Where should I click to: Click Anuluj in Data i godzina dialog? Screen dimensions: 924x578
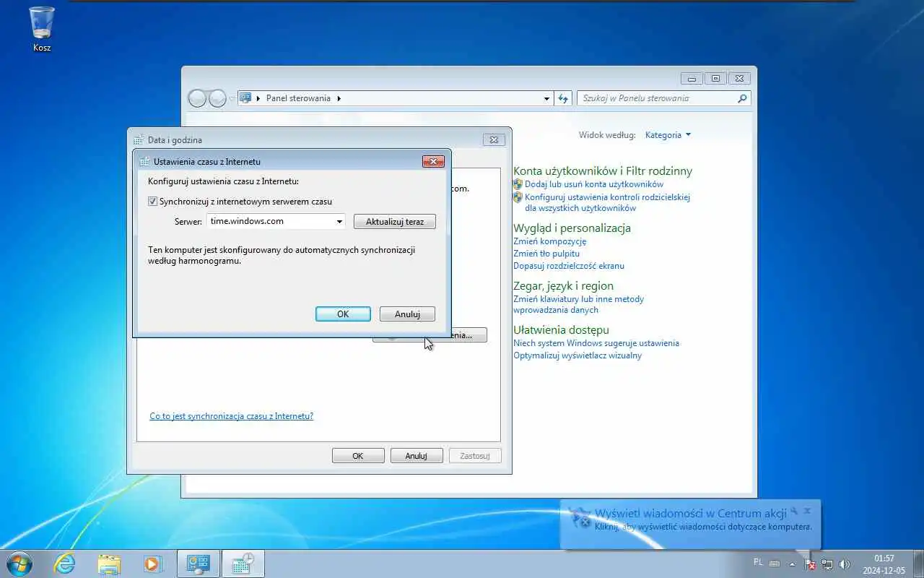click(417, 456)
